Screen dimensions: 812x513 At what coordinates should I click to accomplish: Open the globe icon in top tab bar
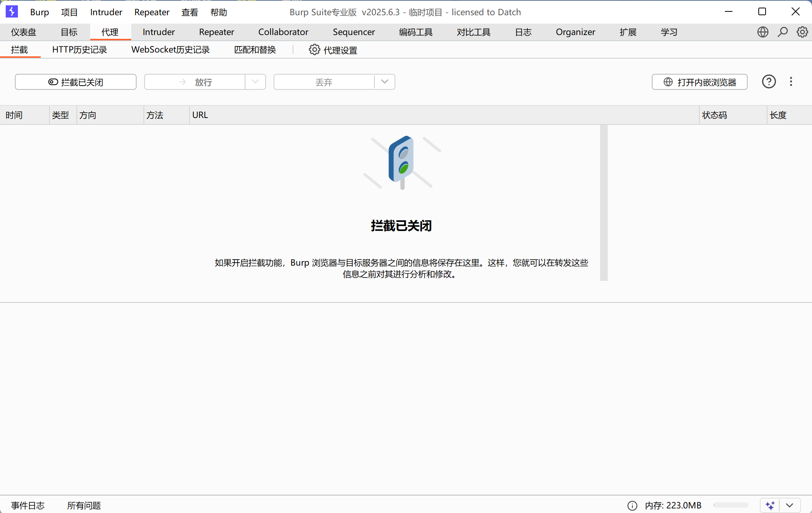click(x=763, y=32)
